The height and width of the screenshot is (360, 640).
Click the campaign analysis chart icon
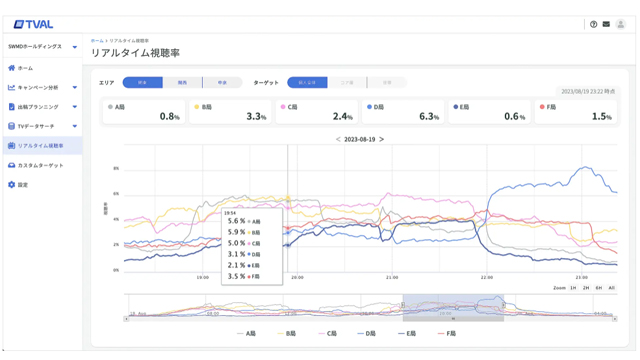tap(11, 87)
